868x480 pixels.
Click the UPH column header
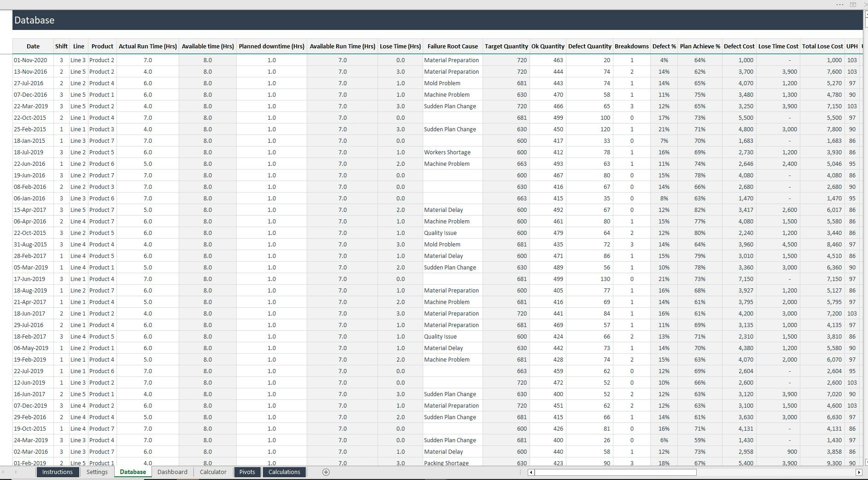852,46
